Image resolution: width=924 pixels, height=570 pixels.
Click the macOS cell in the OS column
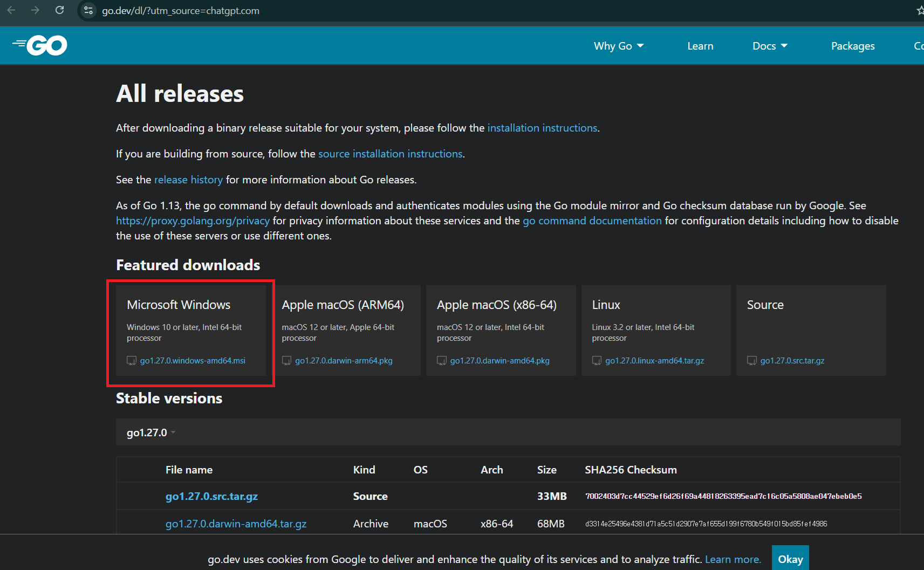[430, 524]
